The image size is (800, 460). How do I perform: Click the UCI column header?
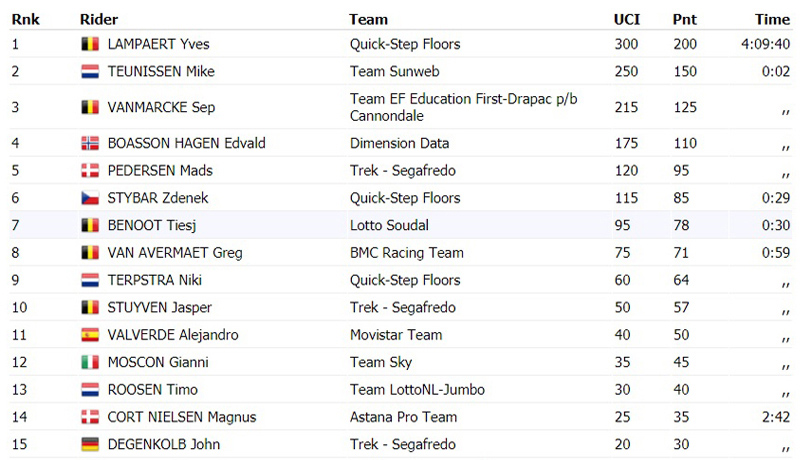(627, 19)
